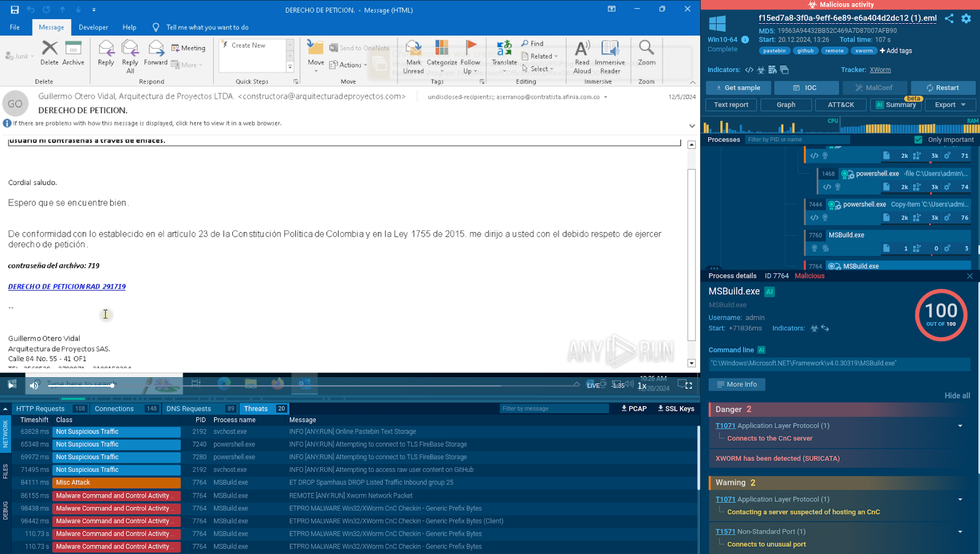Screen dimensions: 980x554
Task: Switch to the DNS Requests tab
Action: point(200,409)
